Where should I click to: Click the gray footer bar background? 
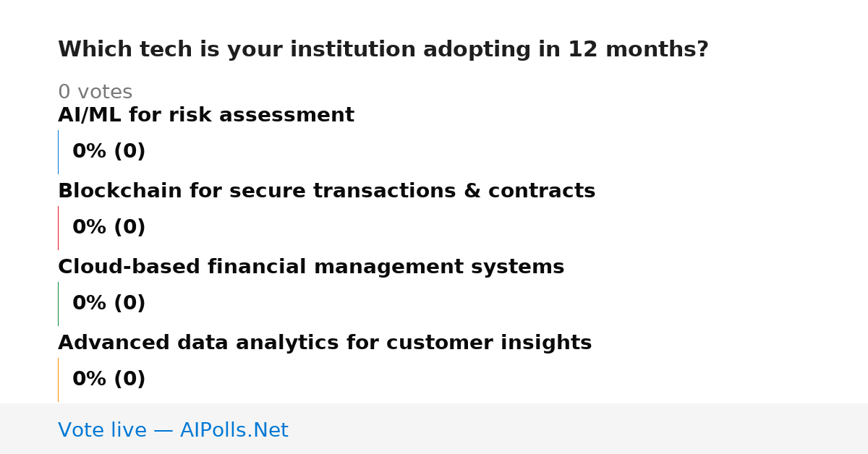click(579, 429)
